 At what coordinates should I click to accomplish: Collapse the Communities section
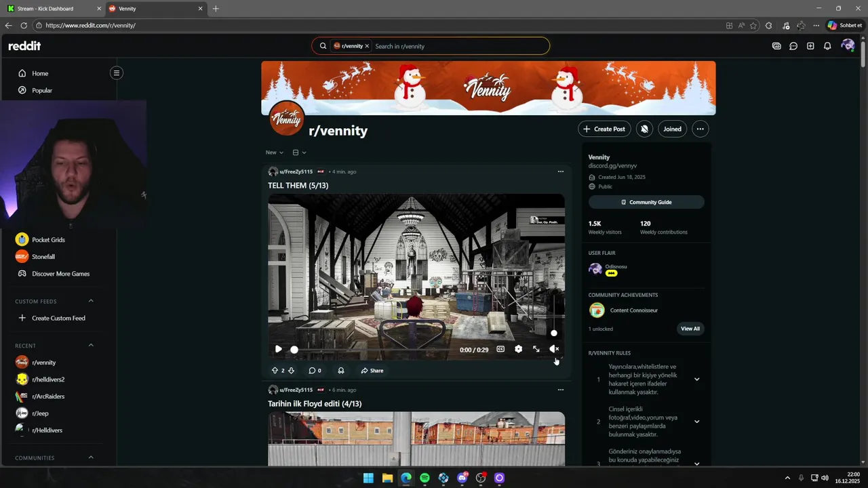tap(91, 457)
